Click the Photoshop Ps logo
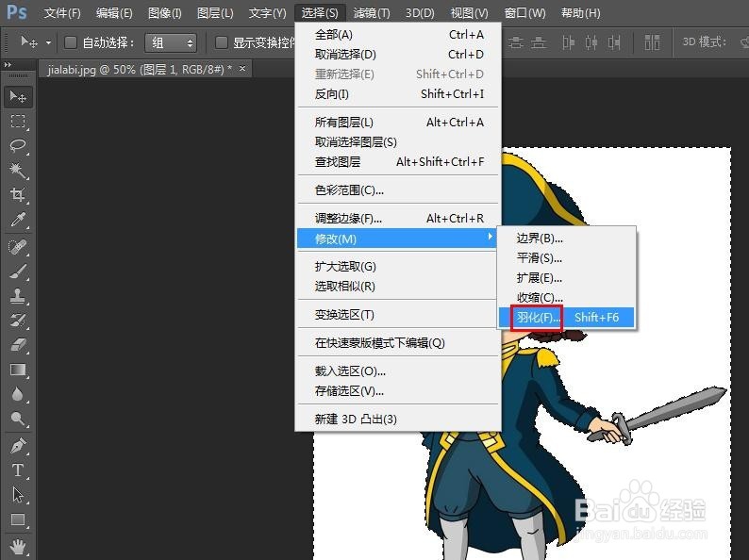Screen dimensions: 749x560 pyautogui.click(x=17, y=12)
